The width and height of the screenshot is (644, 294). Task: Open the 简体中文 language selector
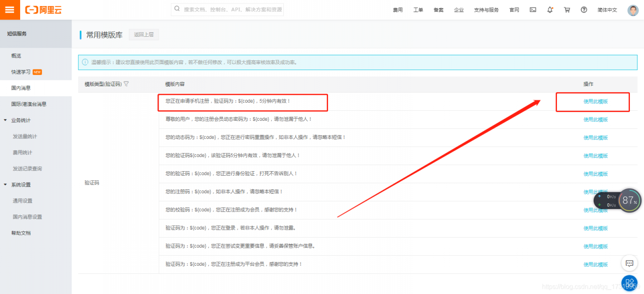[607, 10]
